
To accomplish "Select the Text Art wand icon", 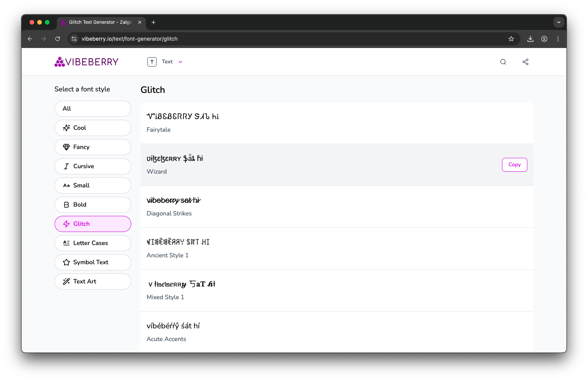I will coord(66,281).
